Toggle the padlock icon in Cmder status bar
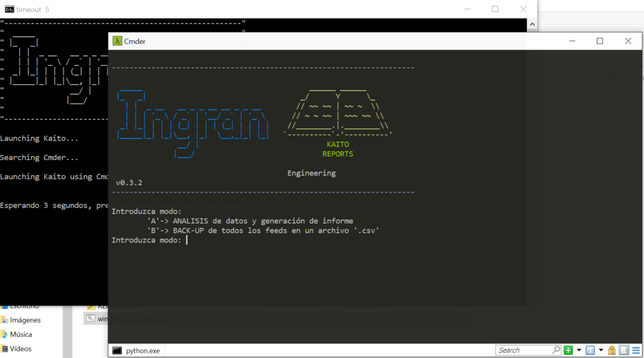The height and width of the screenshot is (358, 644). coord(611,350)
